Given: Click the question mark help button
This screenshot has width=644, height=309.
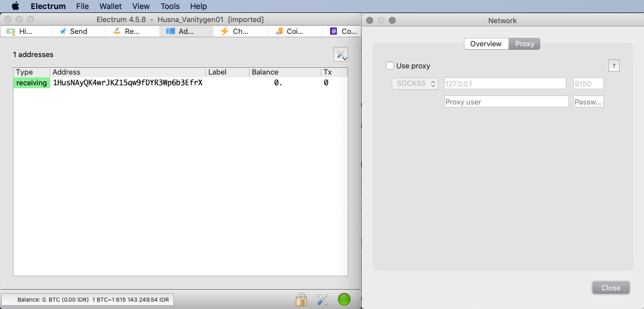Looking at the screenshot, I should coord(614,66).
